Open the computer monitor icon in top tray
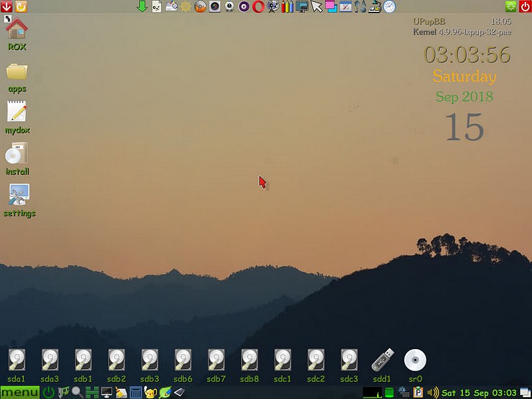 302,7
